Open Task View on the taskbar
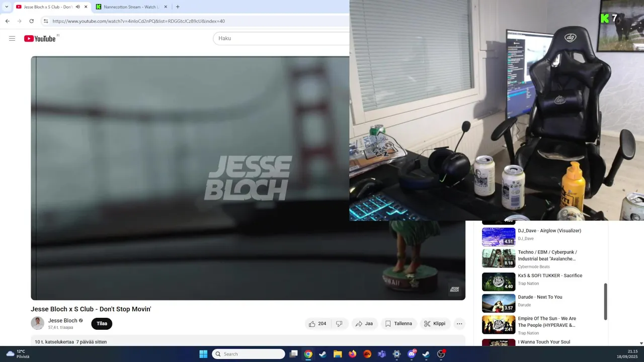Viewport: 644px width, 362px height. pyautogui.click(x=294, y=354)
